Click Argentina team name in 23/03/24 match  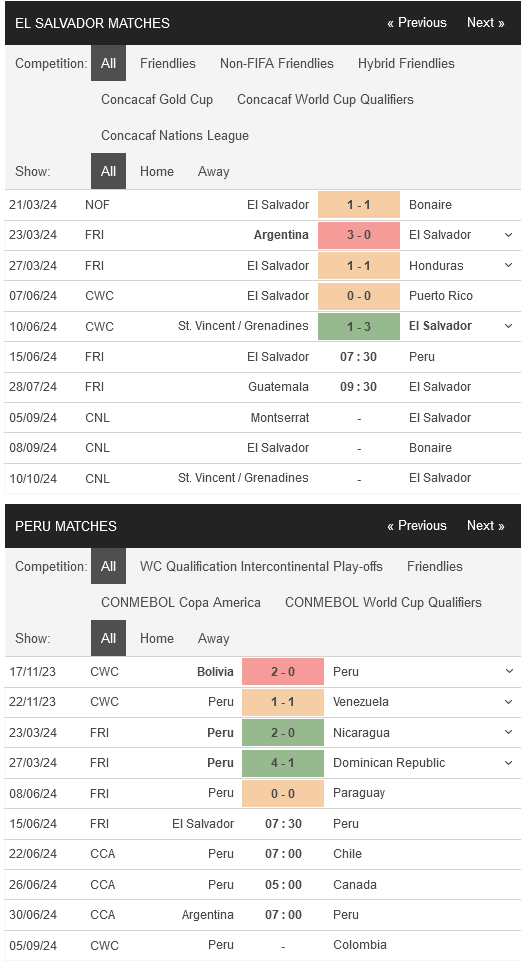[281, 235]
